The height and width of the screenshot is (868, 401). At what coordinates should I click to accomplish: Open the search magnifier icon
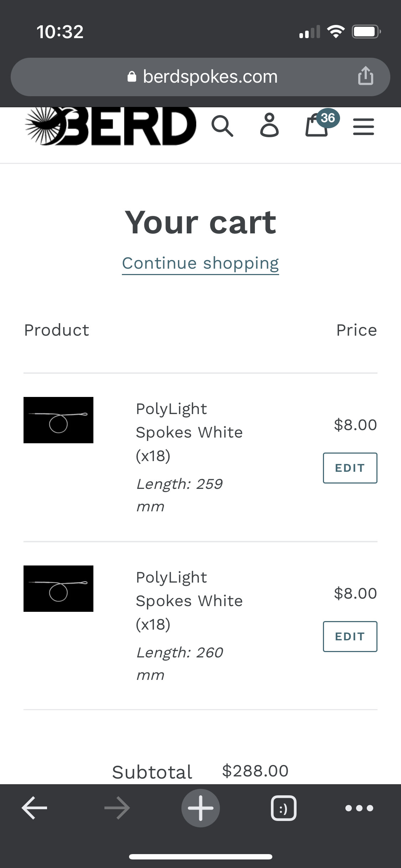222,126
